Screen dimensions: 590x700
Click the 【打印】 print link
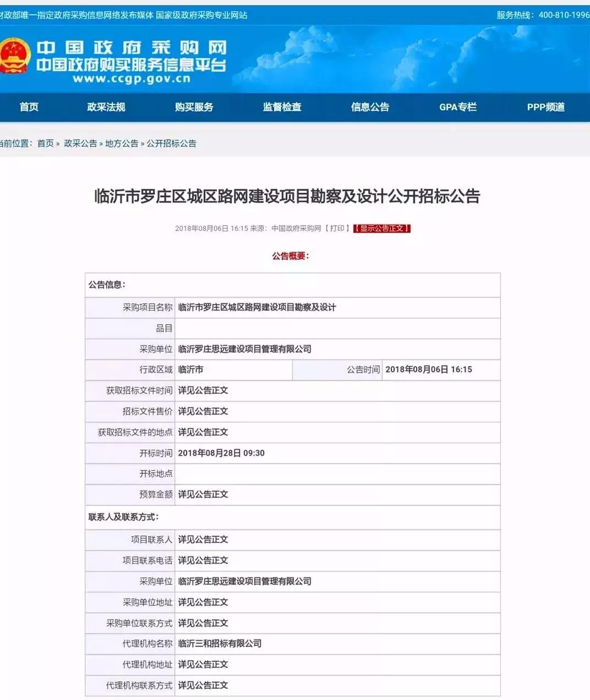[x=336, y=228]
